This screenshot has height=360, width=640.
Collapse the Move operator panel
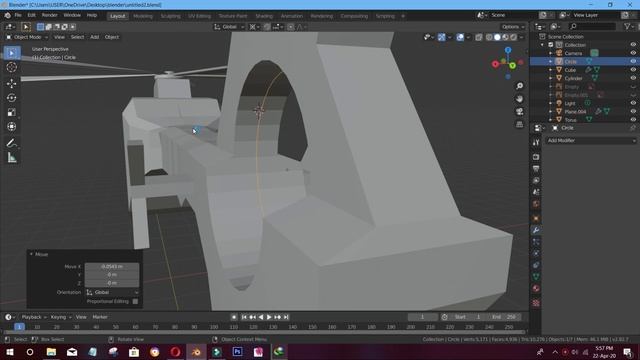31,254
